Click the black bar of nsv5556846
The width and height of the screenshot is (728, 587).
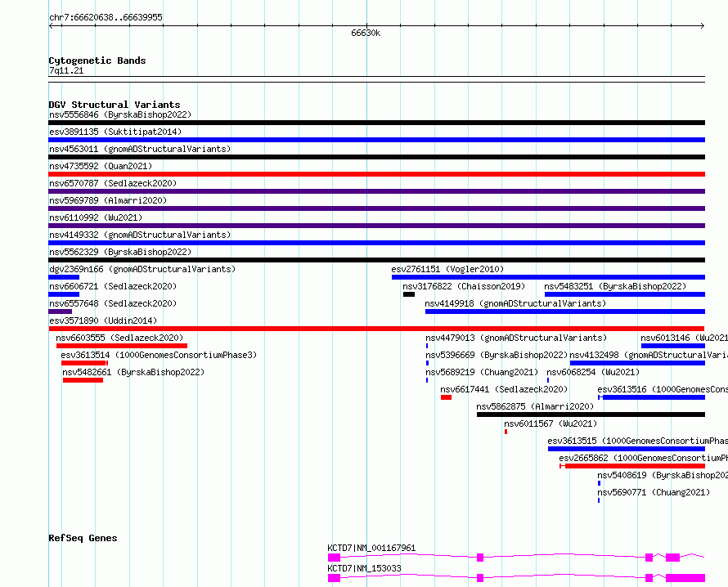(x=376, y=123)
